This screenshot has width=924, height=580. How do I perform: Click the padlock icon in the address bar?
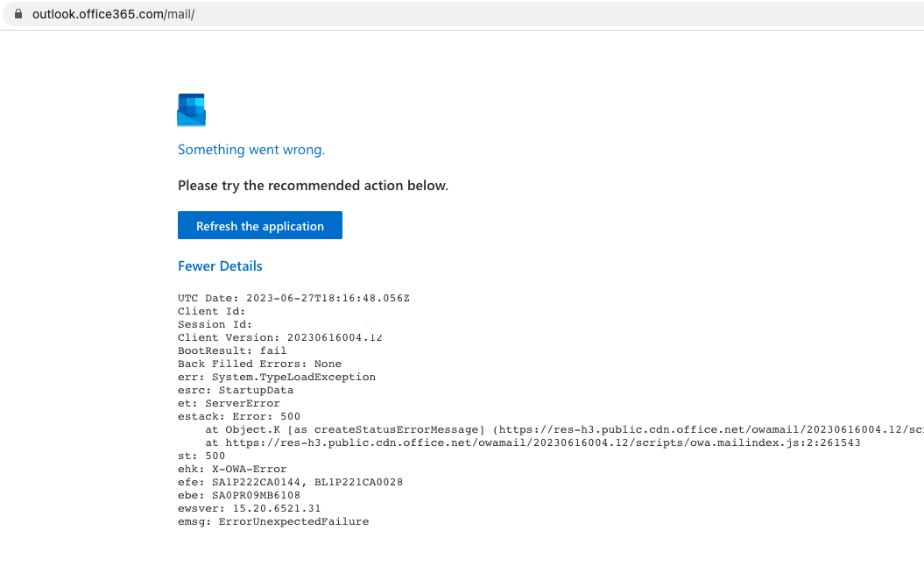(x=18, y=13)
